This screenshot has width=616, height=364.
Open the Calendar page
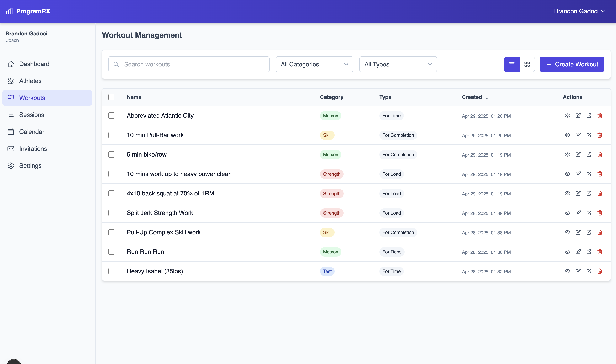tap(47, 132)
